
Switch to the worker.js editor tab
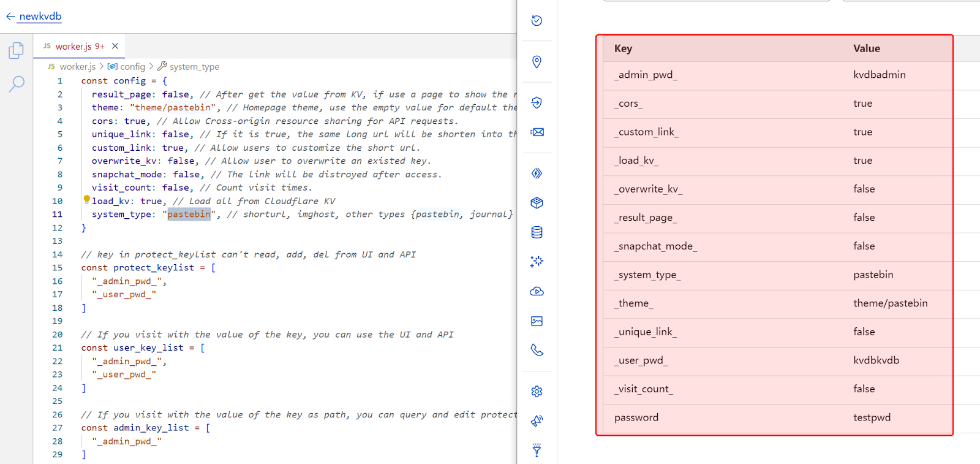[x=73, y=47]
